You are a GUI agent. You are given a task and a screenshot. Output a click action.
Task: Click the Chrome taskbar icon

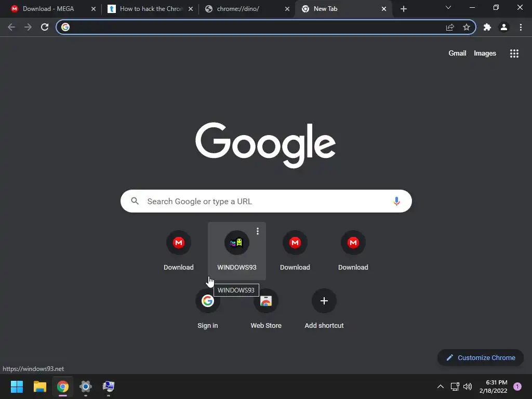[x=63, y=387]
